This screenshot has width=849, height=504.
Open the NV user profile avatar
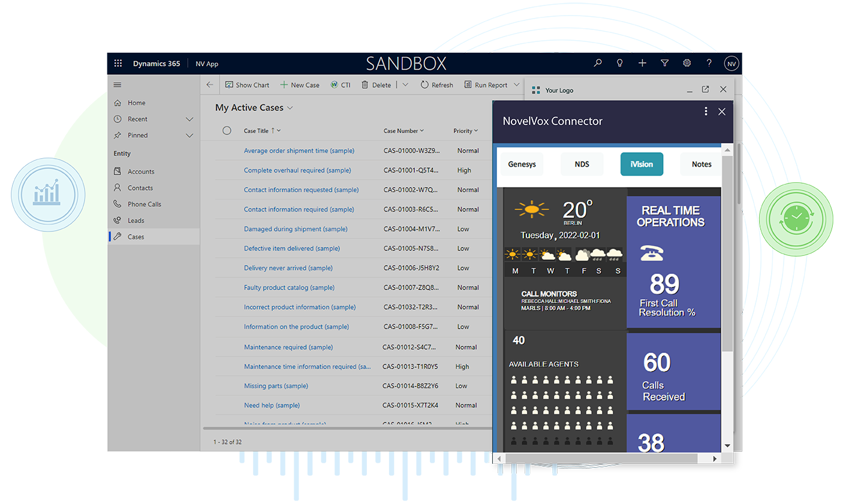(x=731, y=64)
